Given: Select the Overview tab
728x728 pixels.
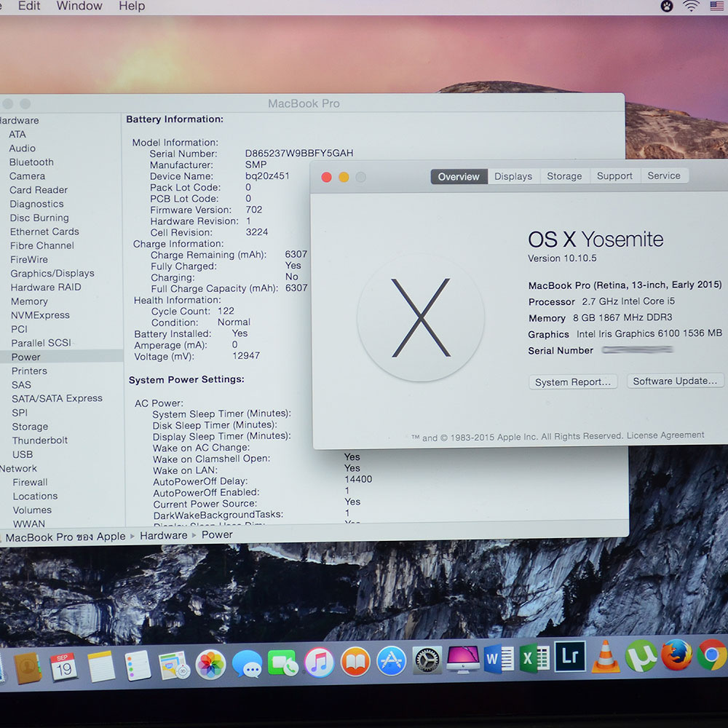Looking at the screenshot, I should [x=459, y=176].
